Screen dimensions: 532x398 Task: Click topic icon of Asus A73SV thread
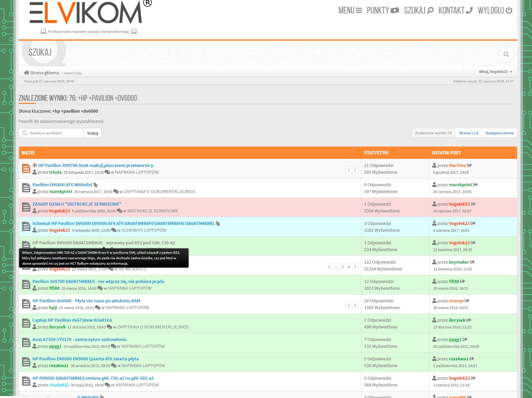(x=26, y=342)
